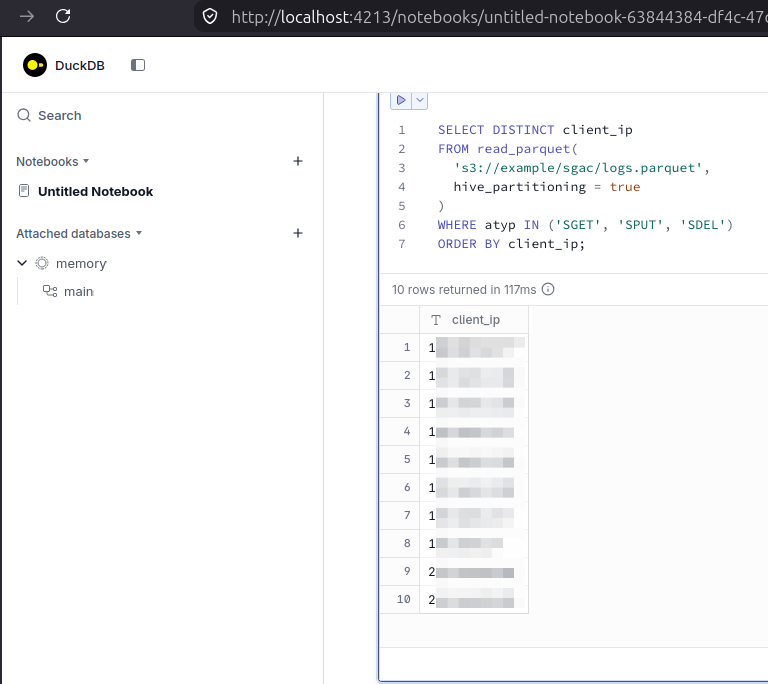Expand the Notebooks section dropdown
Screen dimensions: 768x684
(52, 161)
